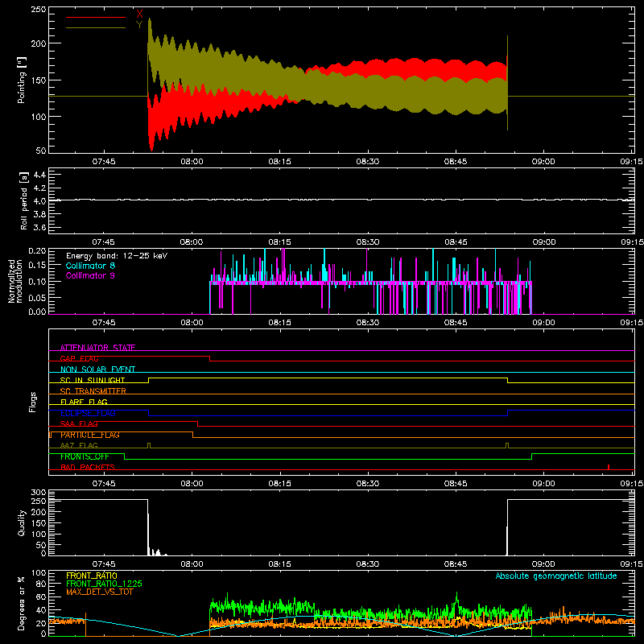Screen dimensions: 644x644
Task: Select the 'Absolute geomagnetic latitude' label
Action: pyautogui.click(x=556, y=576)
